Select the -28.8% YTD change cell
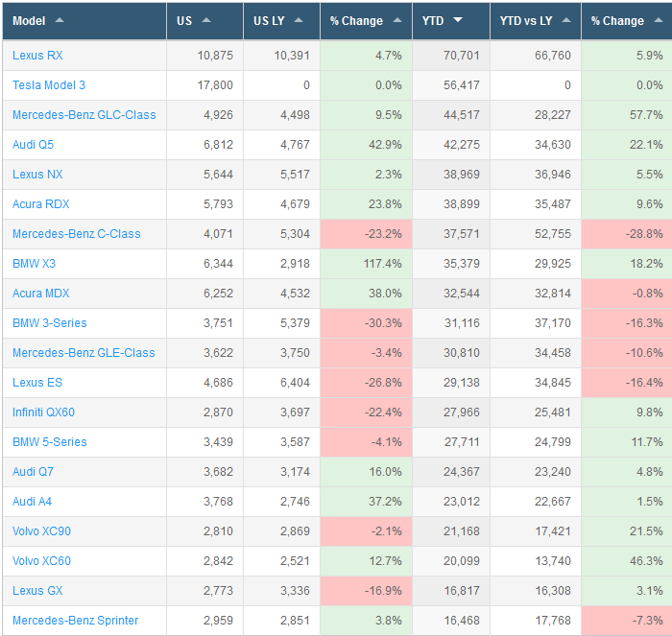The image size is (672, 636). [x=627, y=234]
